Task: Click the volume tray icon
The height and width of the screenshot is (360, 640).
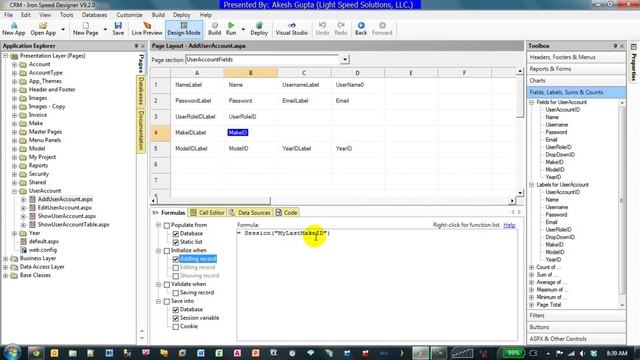Action: tap(582, 353)
